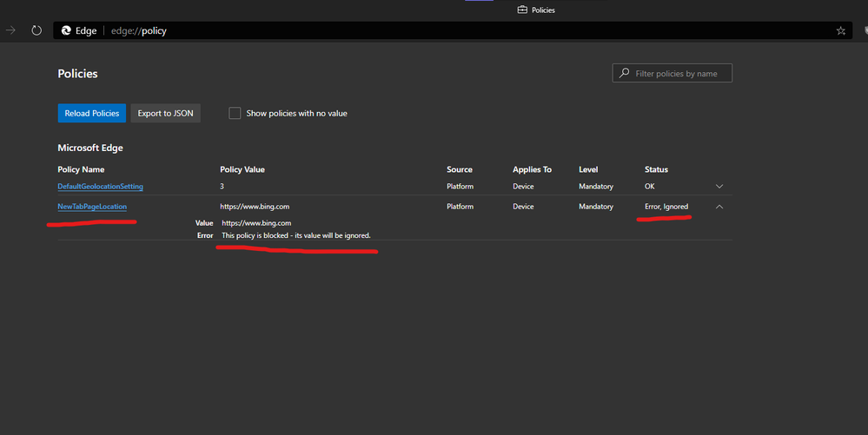Expand the DefaultGeolocationSetting row details
The width and height of the screenshot is (868, 435).
point(719,187)
